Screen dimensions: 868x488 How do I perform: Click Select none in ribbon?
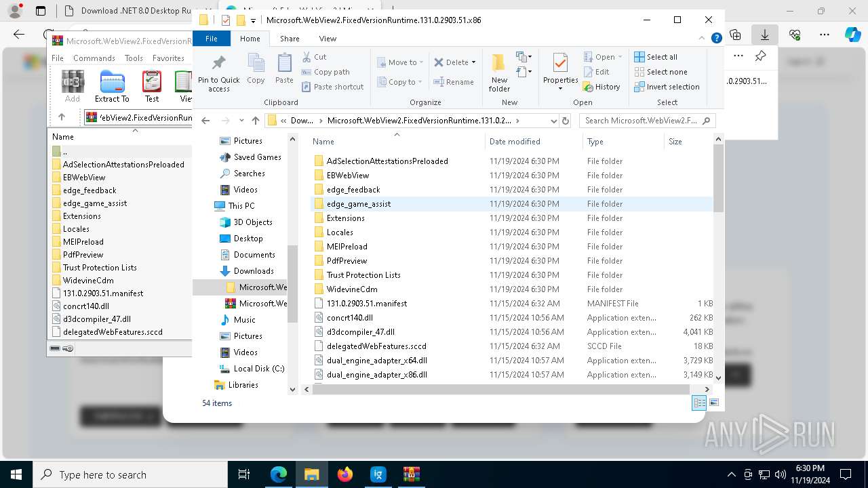660,72
